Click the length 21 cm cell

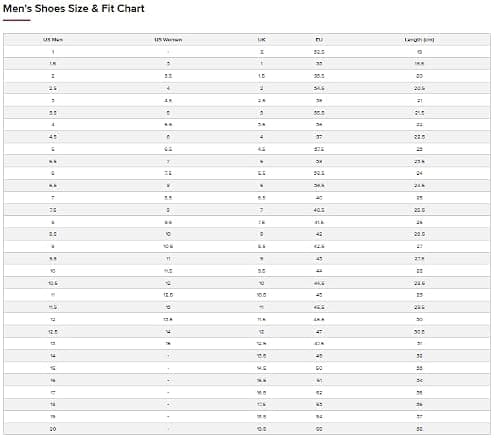(x=419, y=100)
